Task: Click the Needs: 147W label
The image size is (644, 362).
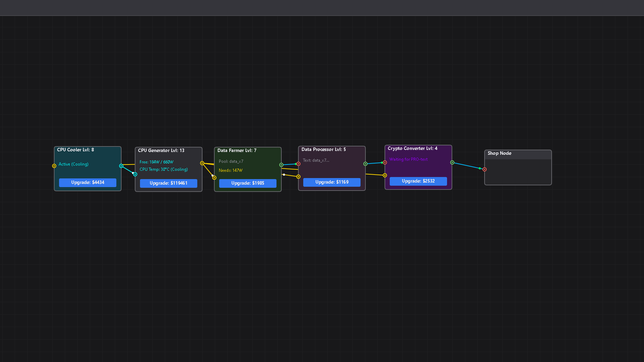Action: point(231,170)
